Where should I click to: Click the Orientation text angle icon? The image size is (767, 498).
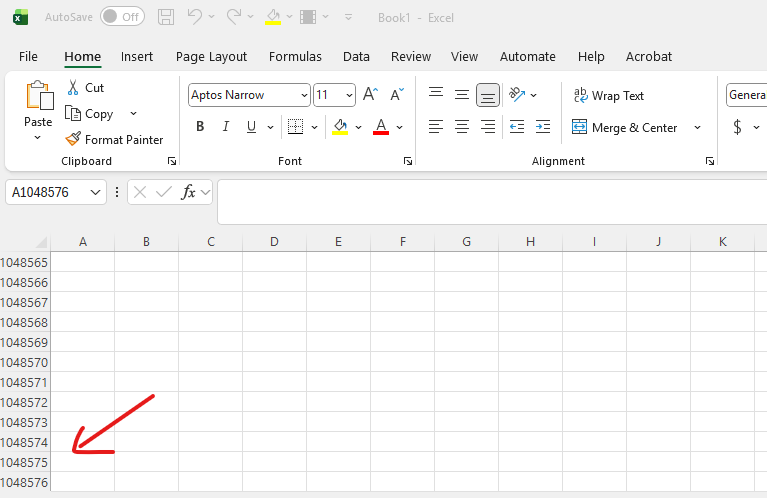click(517, 94)
